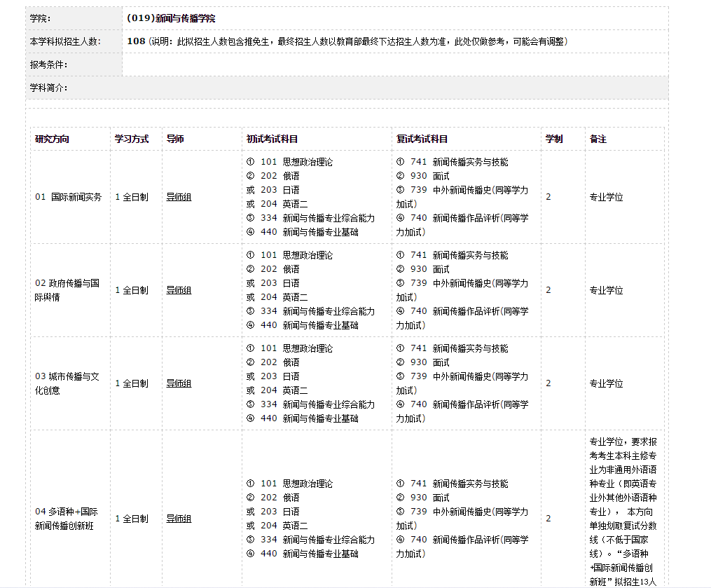Click the 复试考试科目 column header
Screen dimensions: 711x588
point(422,139)
